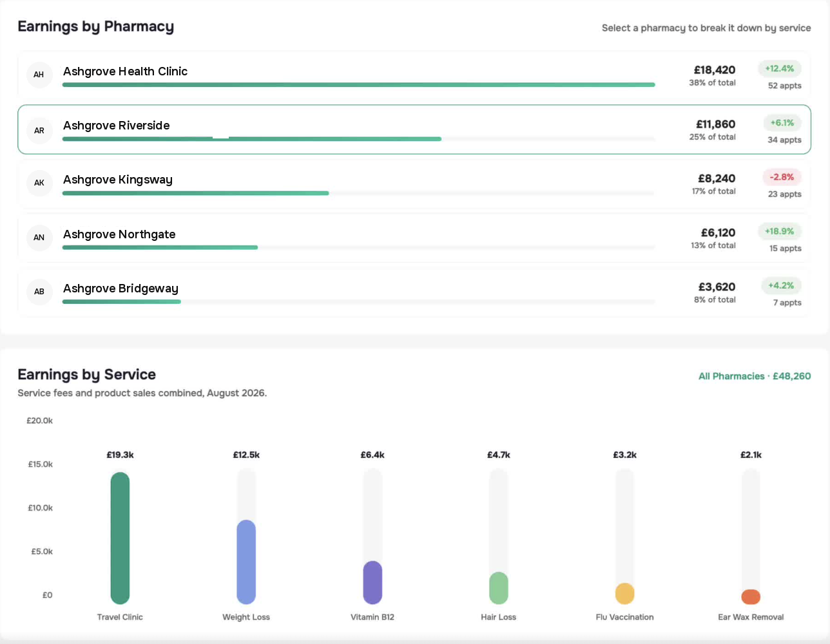Click the £18,420 earnings amount
The height and width of the screenshot is (644, 830).
pos(715,70)
